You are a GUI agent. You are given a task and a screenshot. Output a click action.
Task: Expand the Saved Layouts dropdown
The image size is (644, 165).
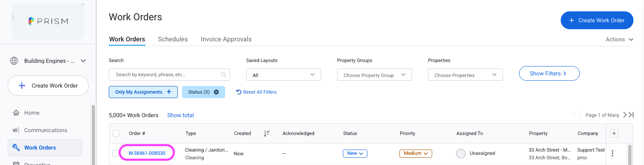tap(283, 75)
